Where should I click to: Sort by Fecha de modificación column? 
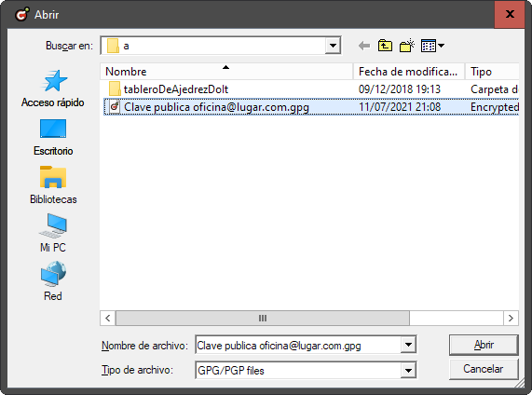click(x=409, y=72)
